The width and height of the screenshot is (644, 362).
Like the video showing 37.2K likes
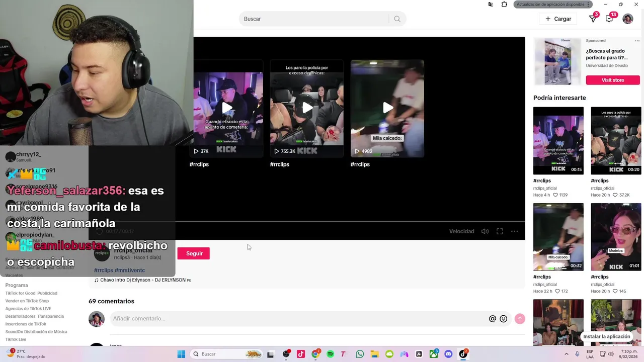pos(615,195)
